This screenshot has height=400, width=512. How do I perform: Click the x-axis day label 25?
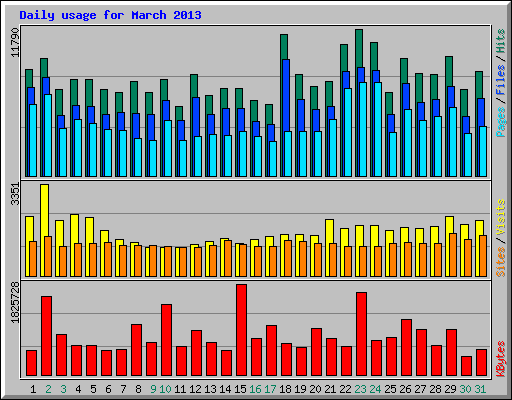pyautogui.click(x=390, y=389)
